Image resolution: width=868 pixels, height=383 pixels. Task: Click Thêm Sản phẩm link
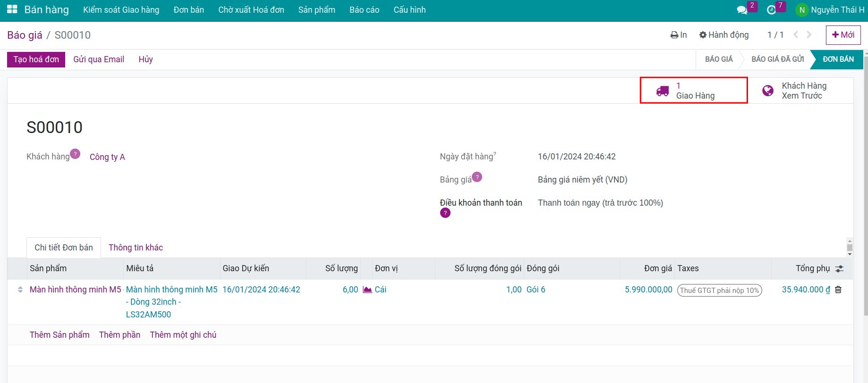tap(60, 335)
